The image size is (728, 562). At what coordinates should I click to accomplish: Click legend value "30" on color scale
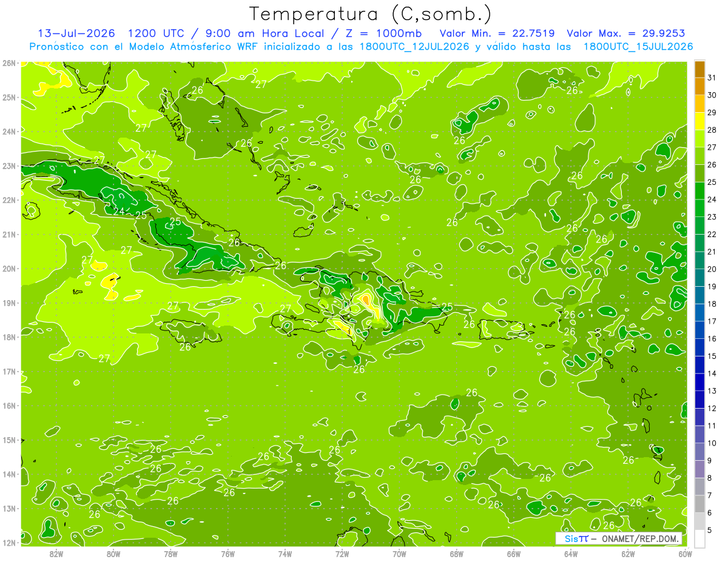pyautogui.click(x=712, y=95)
